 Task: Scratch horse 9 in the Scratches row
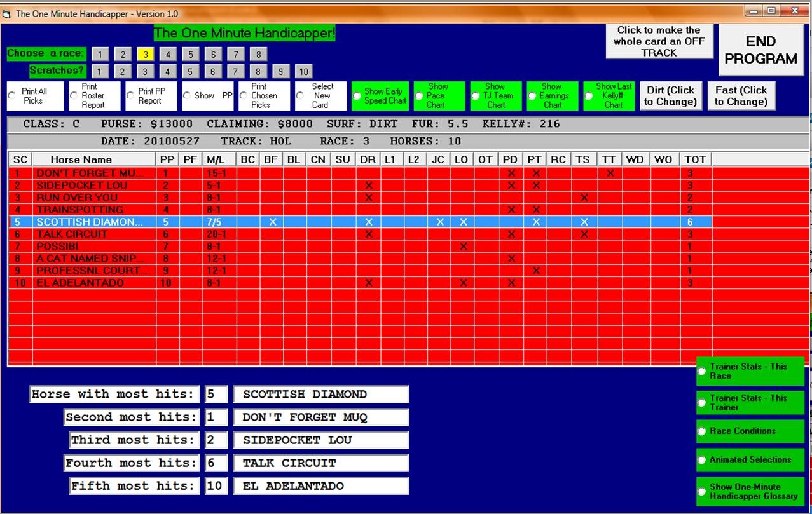[x=280, y=71]
